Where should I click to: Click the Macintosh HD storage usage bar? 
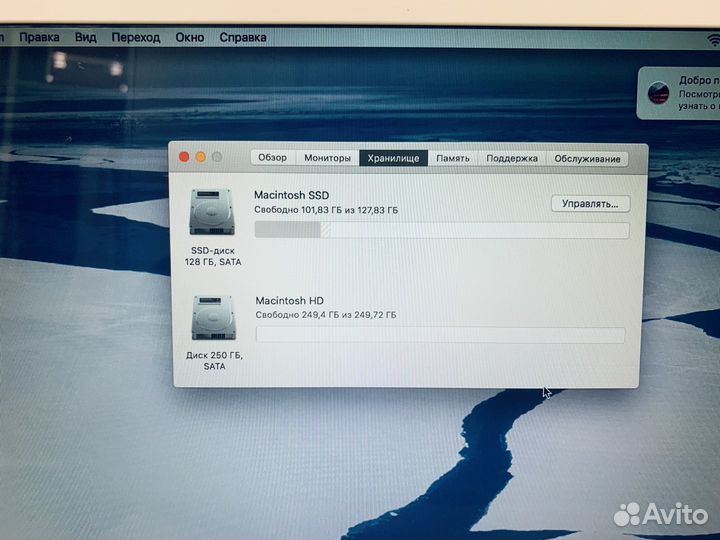pos(440,335)
